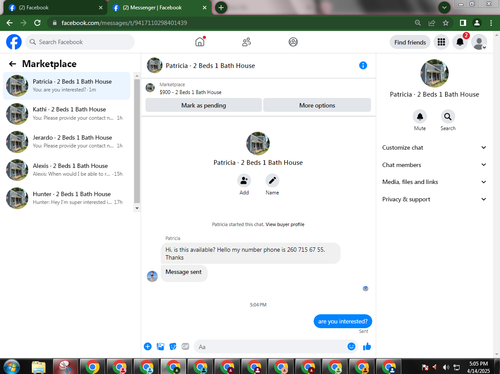
Task: Open the Chrome side panel icon
Action: [x=463, y=23]
